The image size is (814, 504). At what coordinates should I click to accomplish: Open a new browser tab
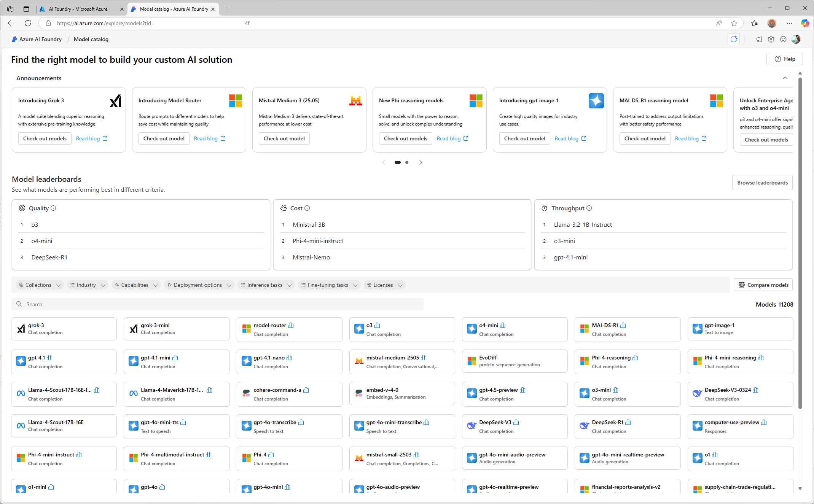tap(227, 9)
